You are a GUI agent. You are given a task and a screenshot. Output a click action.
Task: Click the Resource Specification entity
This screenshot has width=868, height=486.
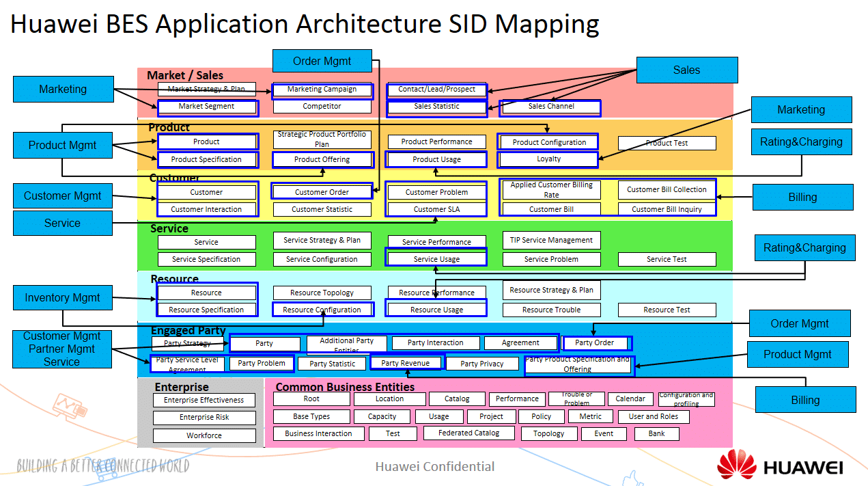pyautogui.click(x=206, y=310)
